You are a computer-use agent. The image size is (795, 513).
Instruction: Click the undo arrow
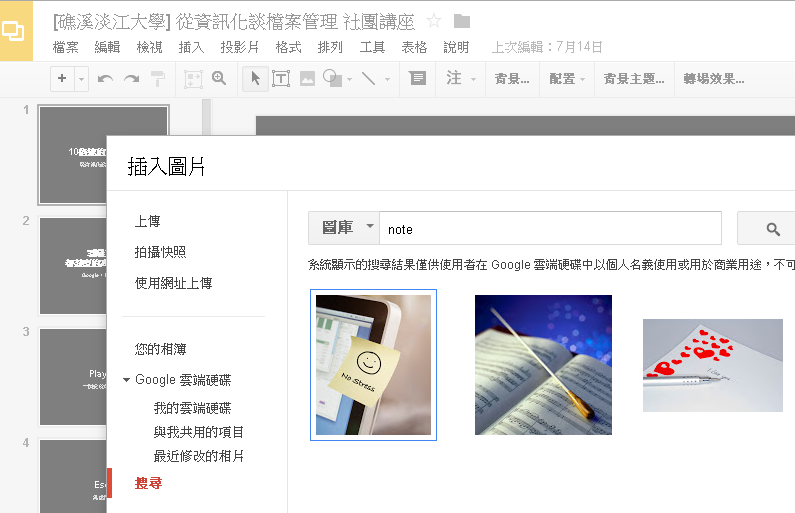pos(105,79)
